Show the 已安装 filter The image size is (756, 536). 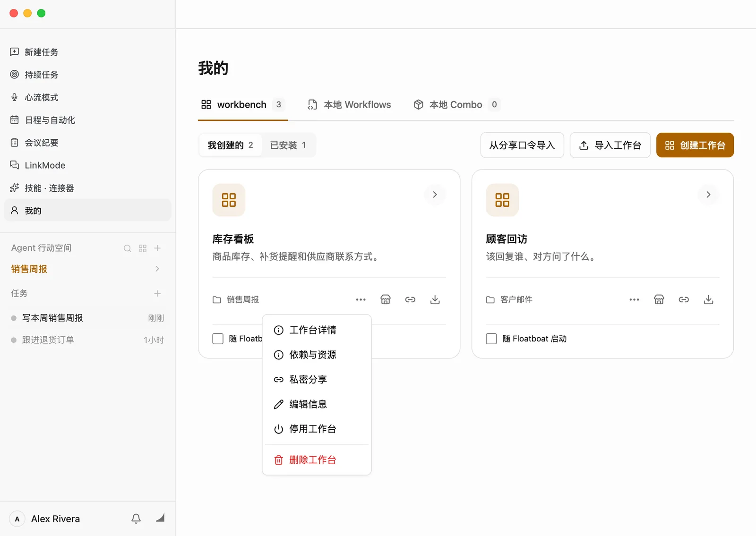(288, 145)
